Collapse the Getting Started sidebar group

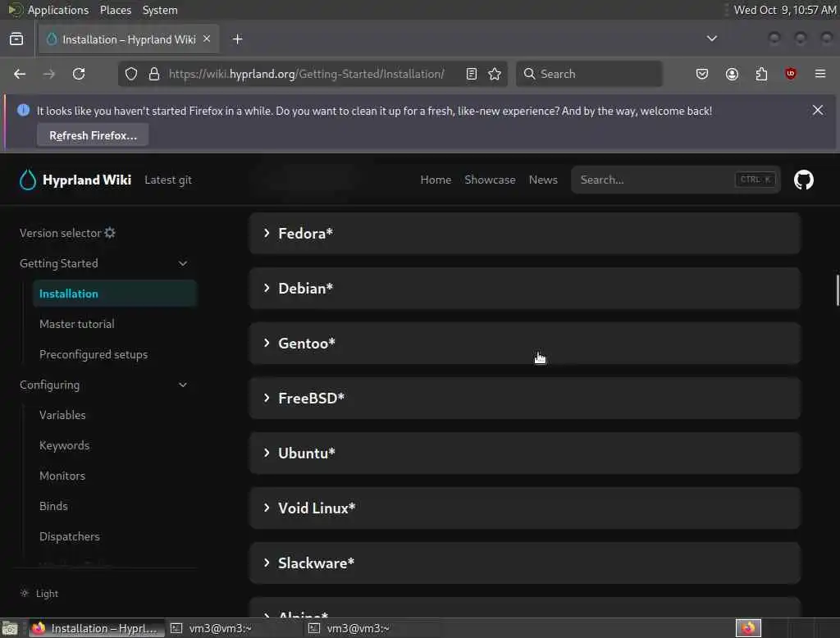coord(183,263)
